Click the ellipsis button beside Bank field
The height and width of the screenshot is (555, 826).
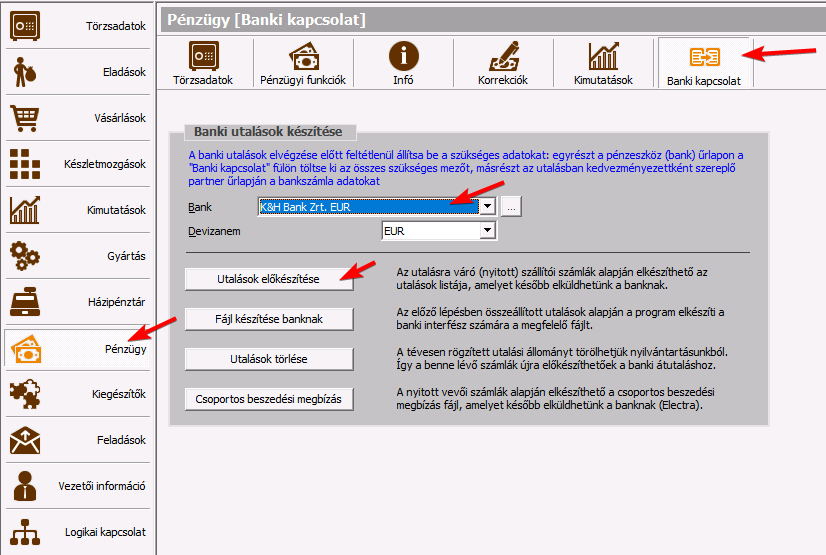pyautogui.click(x=511, y=207)
